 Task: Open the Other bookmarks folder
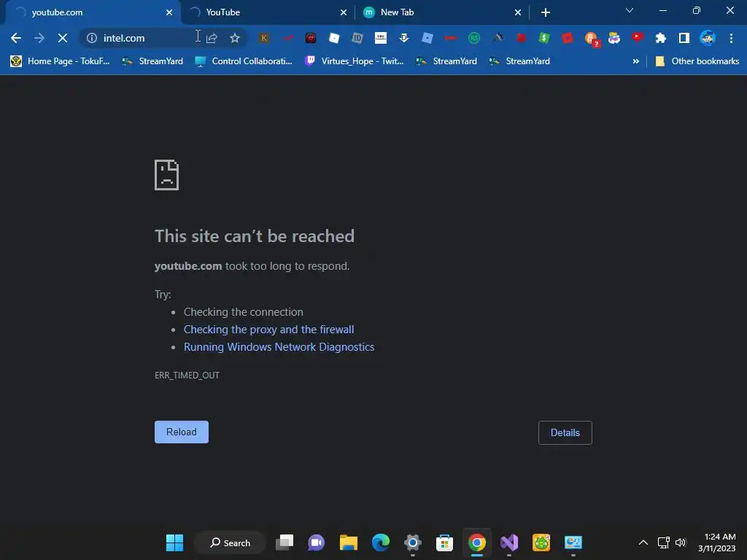697,61
